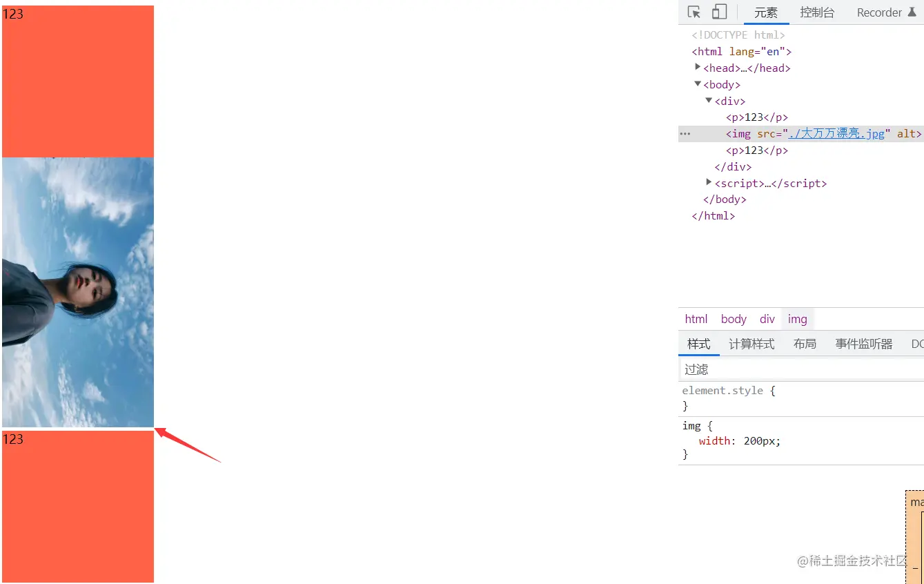Toggle the device toolbar icon
This screenshot has width=924, height=584.
(x=720, y=12)
